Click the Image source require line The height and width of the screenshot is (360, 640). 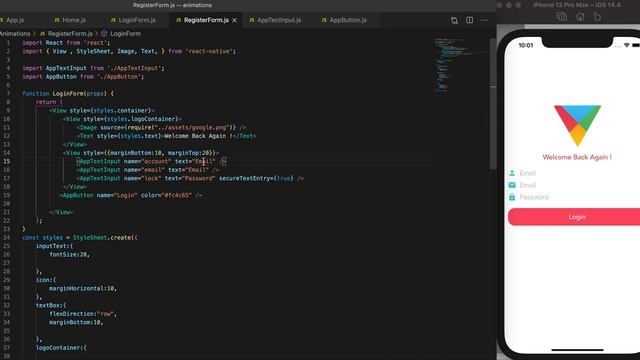[161, 127]
